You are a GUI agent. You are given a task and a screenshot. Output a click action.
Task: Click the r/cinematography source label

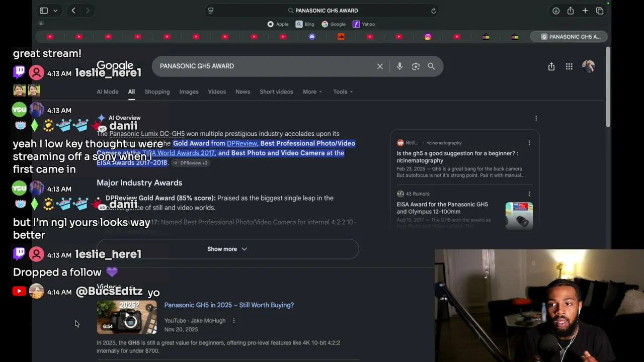coord(444,143)
